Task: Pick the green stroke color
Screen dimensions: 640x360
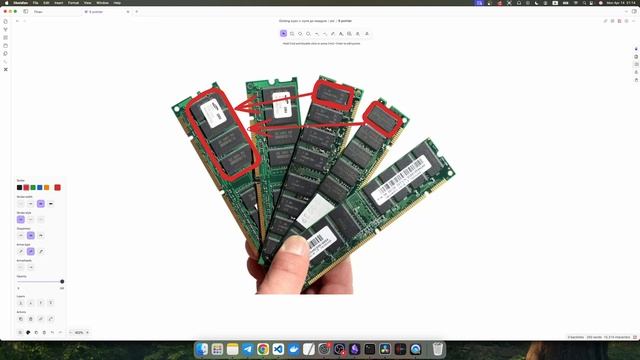Action: [33, 187]
